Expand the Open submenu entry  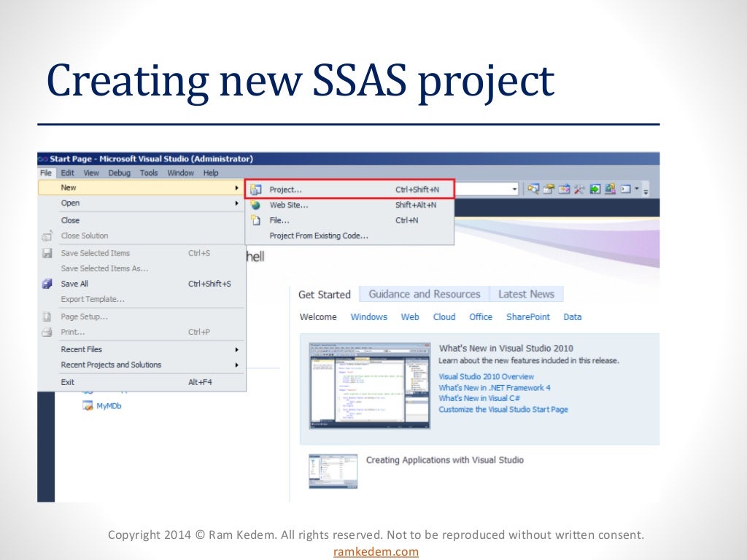pos(141,203)
